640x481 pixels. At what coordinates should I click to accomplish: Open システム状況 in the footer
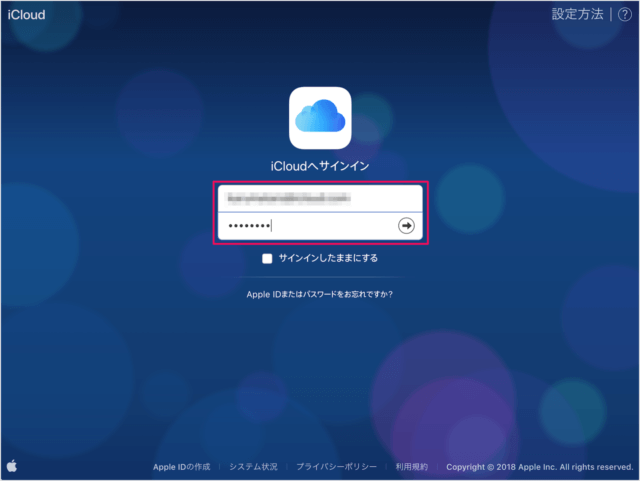tap(252, 467)
